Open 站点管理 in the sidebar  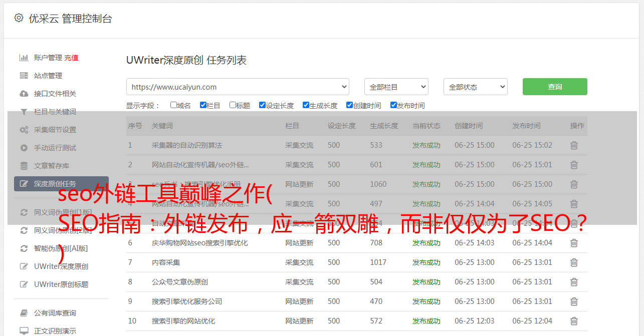click(48, 76)
